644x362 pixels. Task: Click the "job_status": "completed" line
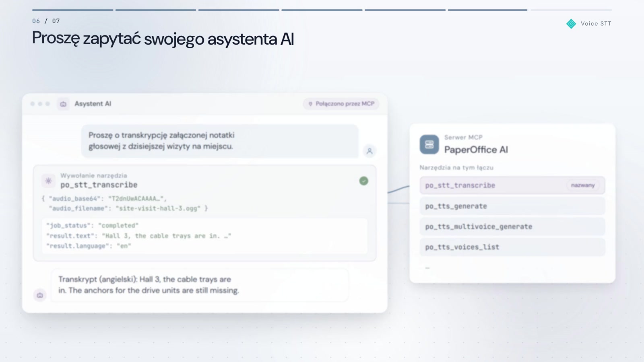(x=92, y=225)
